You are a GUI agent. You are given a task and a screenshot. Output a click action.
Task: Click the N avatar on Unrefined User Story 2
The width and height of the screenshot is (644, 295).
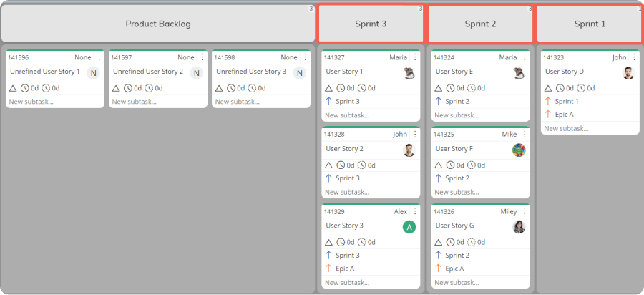tap(196, 73)
